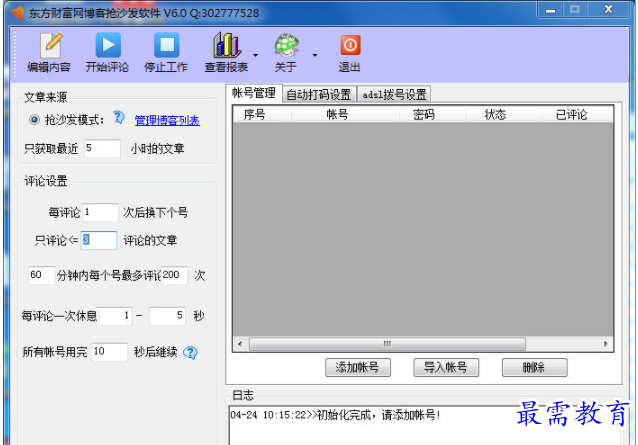The height and width of the screenshot is (445, 638).
Task: Click the 密码 column header
Action: 432,114
